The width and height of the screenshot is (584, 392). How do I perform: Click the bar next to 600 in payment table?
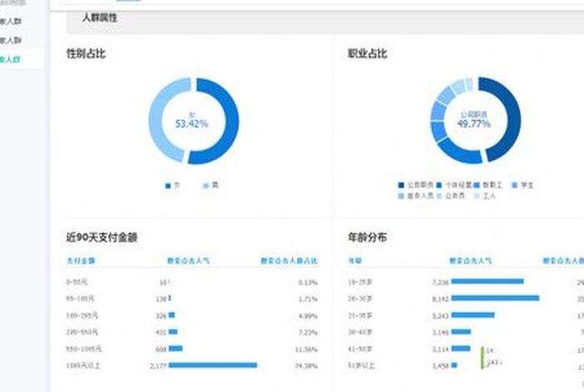[x=176, y=349]
